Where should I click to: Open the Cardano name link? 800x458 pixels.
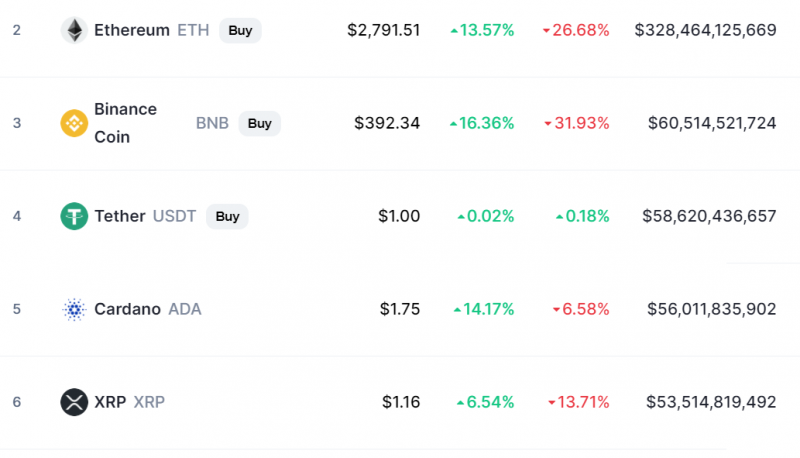tap(128, 309)
